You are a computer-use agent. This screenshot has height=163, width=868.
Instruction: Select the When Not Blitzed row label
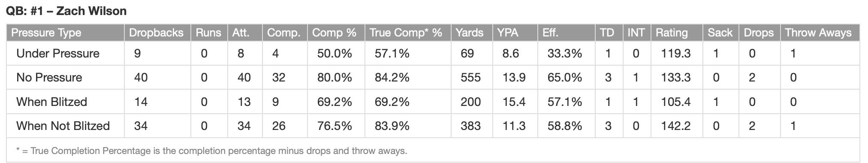[63, 126]
